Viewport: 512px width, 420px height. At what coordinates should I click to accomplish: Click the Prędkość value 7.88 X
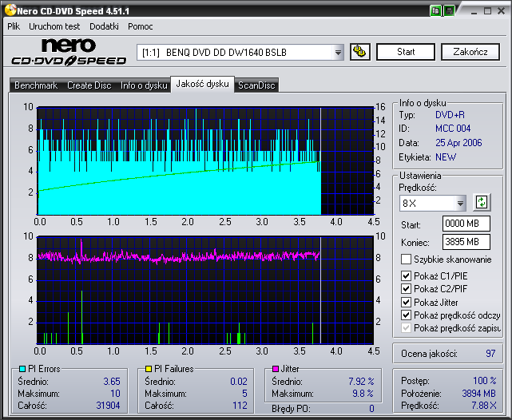point(483,406)
